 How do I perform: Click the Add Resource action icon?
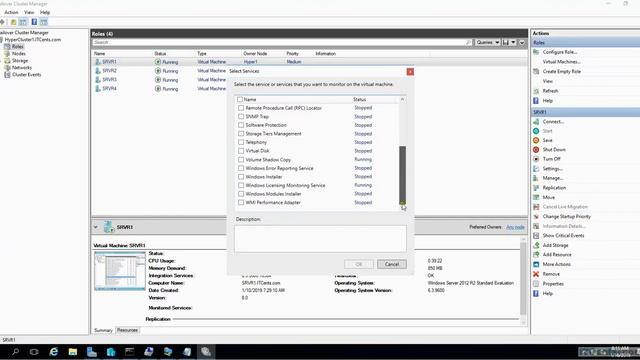(536, 255)
